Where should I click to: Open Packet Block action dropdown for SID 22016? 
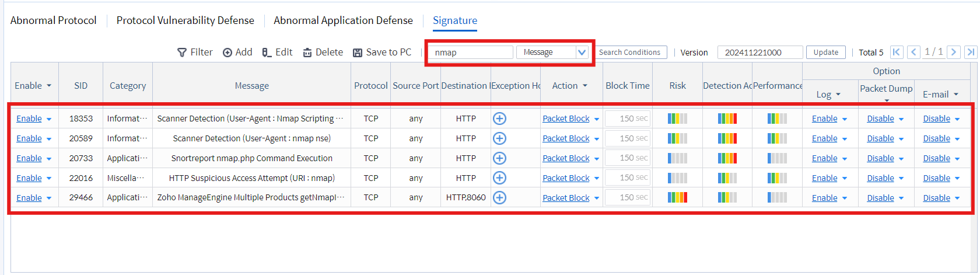[597, 179]
